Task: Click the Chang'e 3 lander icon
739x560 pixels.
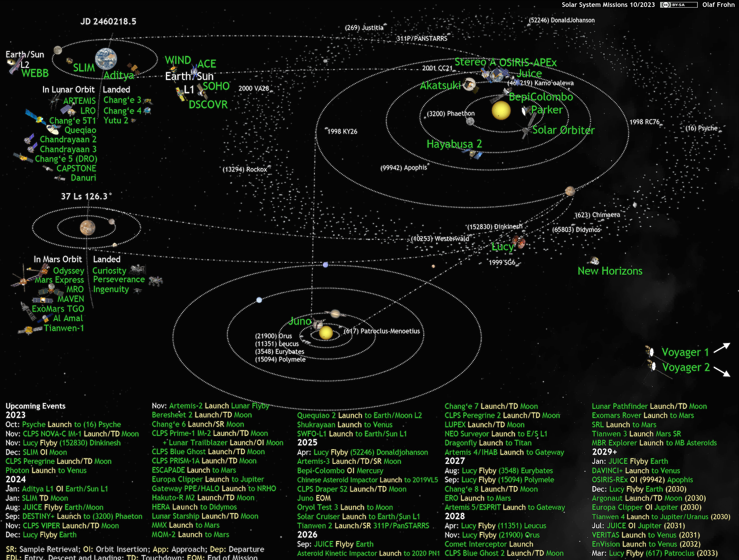Action: [148, 101]
